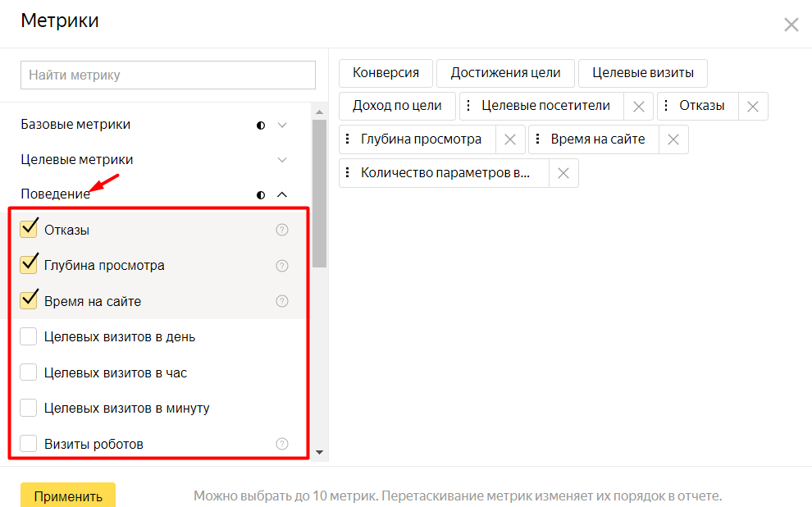This screenshot has width=812, height=507.
Task: Remove the Отказы metric chip
Action: point(753,107)
